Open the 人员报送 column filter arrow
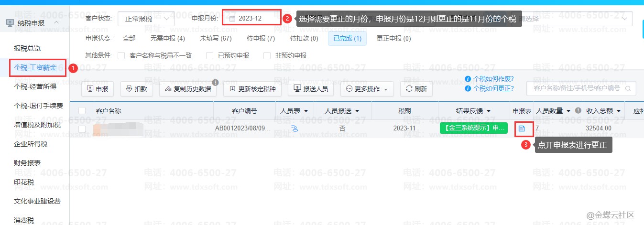Viewport: 644px width, 225px height. tap(357, 111)
